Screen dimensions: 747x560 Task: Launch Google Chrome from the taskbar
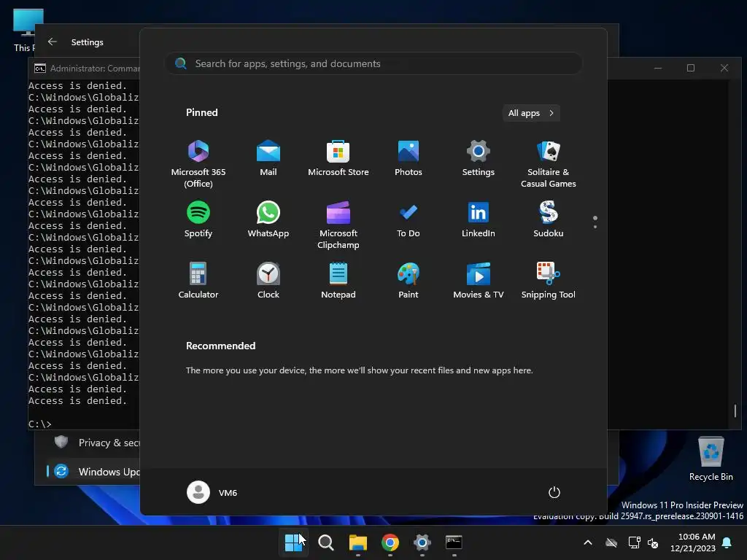(390, 542)
